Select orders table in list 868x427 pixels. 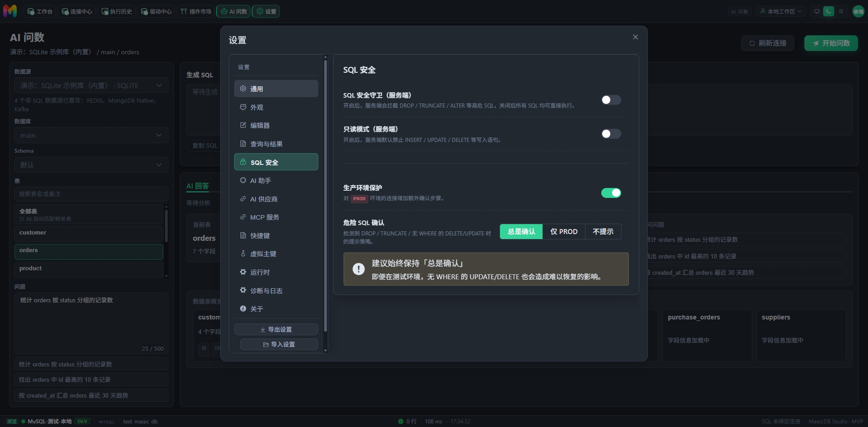pos(89,252)
